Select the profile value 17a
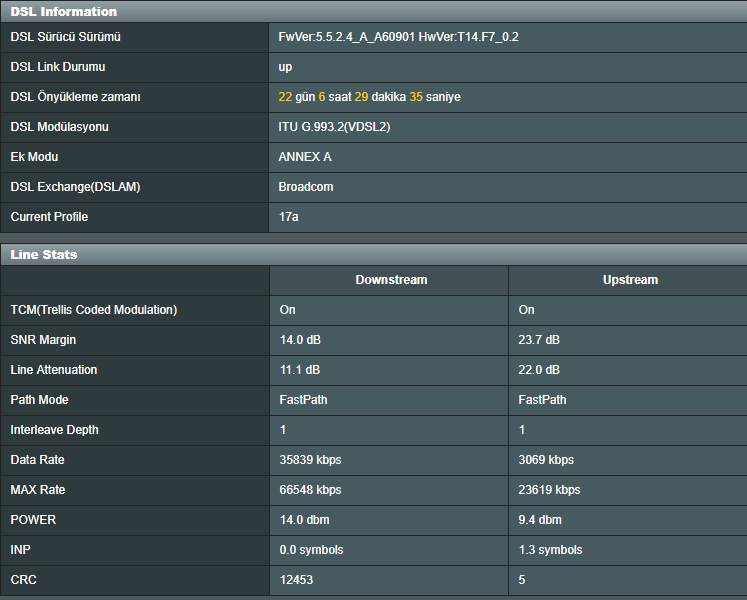The height and width of the screenshot is (600, 747). [x=288, y=217]
